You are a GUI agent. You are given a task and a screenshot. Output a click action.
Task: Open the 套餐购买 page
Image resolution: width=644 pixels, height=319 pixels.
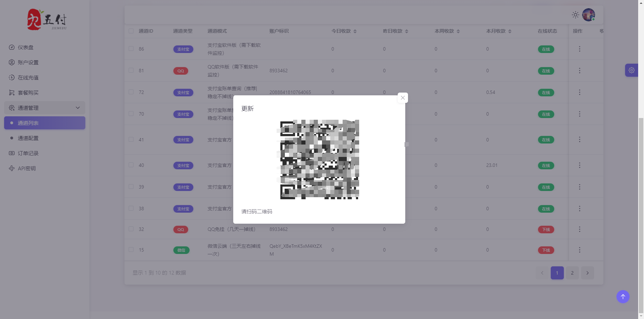point(45,93)
